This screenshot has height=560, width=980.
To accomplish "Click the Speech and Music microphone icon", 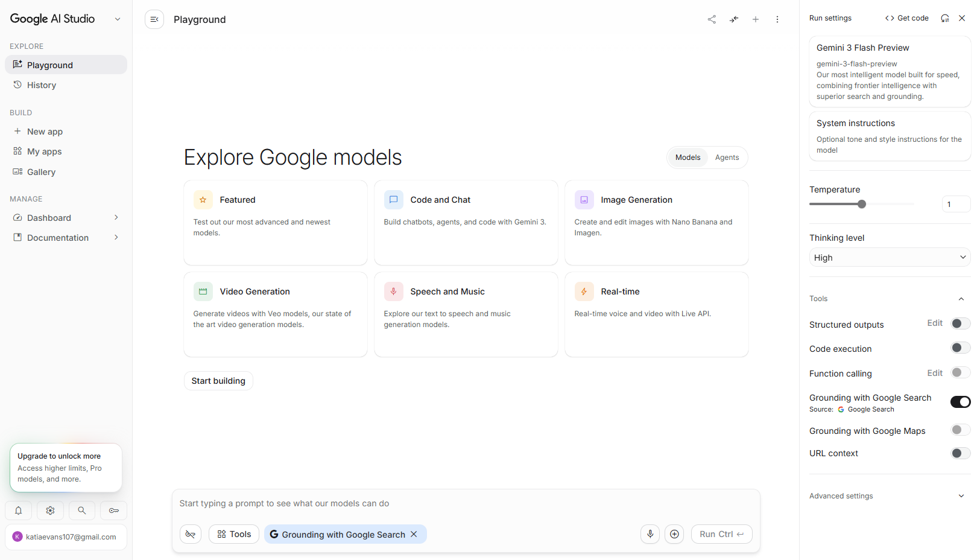I will 394,291.
